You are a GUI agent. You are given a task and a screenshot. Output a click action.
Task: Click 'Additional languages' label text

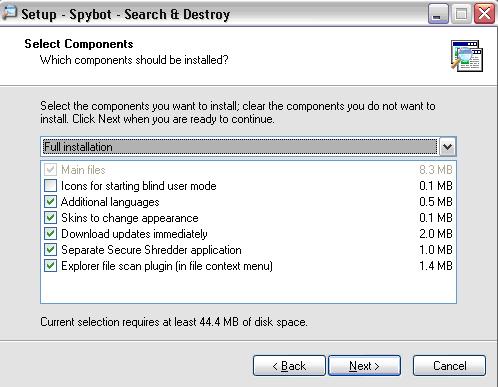click(x=110, y=202)
